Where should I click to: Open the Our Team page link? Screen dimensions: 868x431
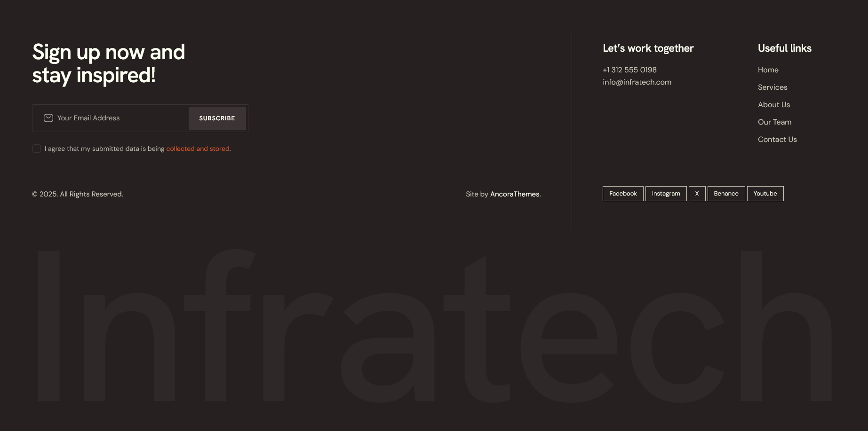coord(774,122)
